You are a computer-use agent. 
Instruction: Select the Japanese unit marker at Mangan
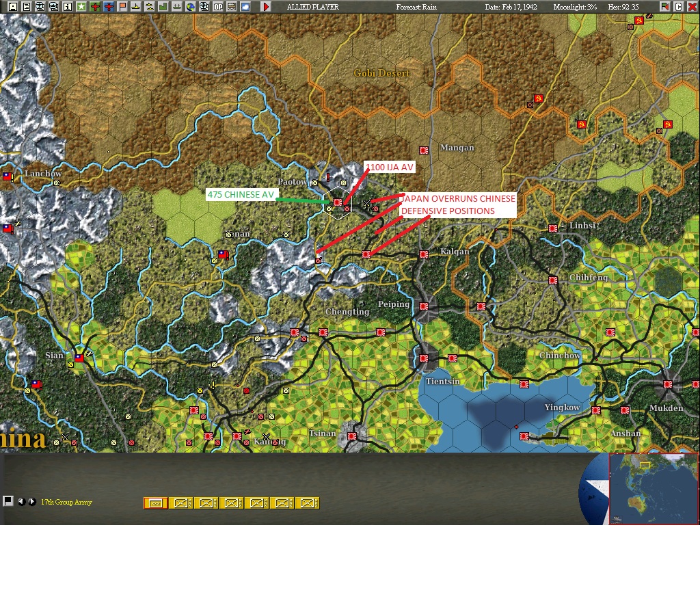pos(424,150)
